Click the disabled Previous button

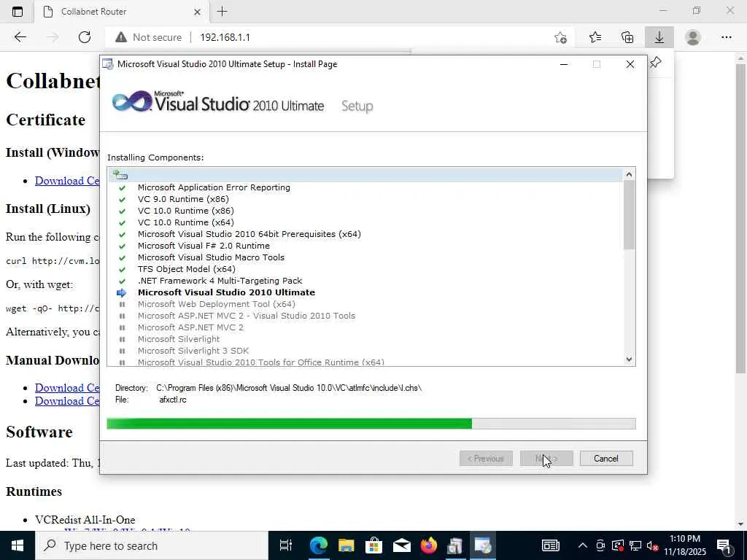(486, 458)
